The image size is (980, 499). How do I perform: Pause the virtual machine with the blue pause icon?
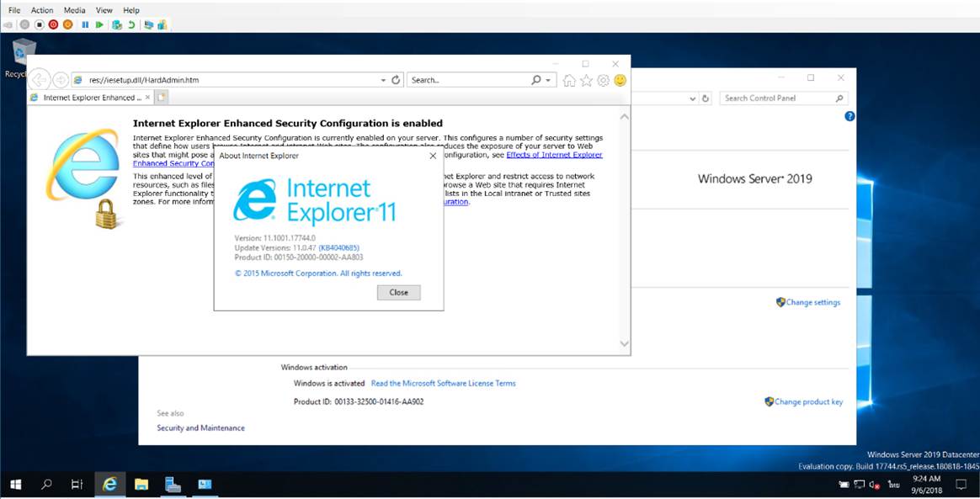pos(85,25)
